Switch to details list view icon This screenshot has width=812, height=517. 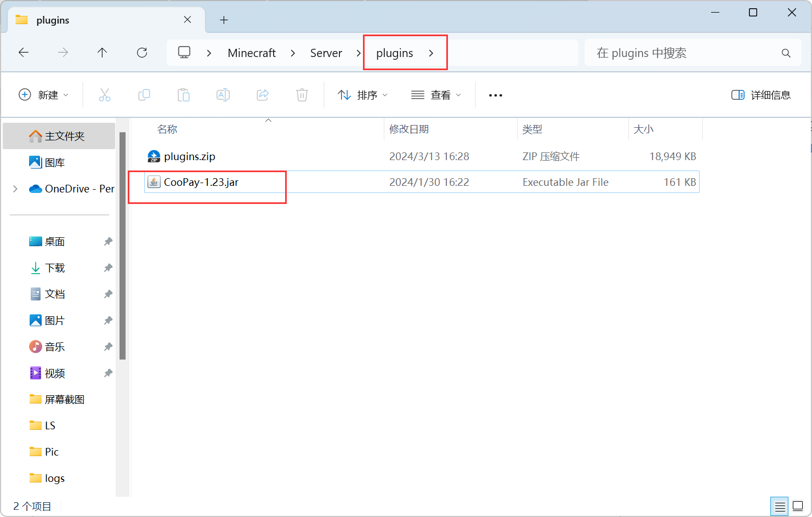[x=780, y=506]
